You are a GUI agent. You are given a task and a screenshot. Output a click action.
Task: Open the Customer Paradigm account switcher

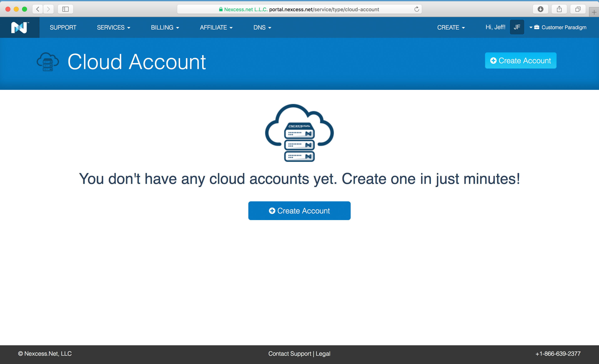coord(558,27)
